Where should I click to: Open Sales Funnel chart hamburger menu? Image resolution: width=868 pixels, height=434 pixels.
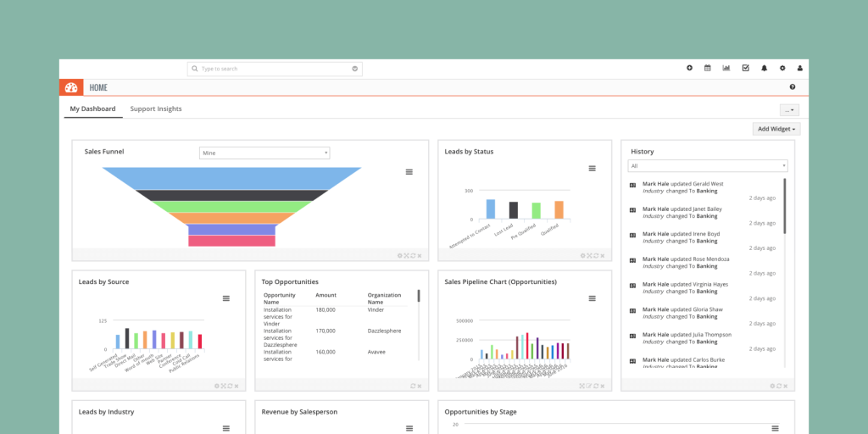pos(409,172)
